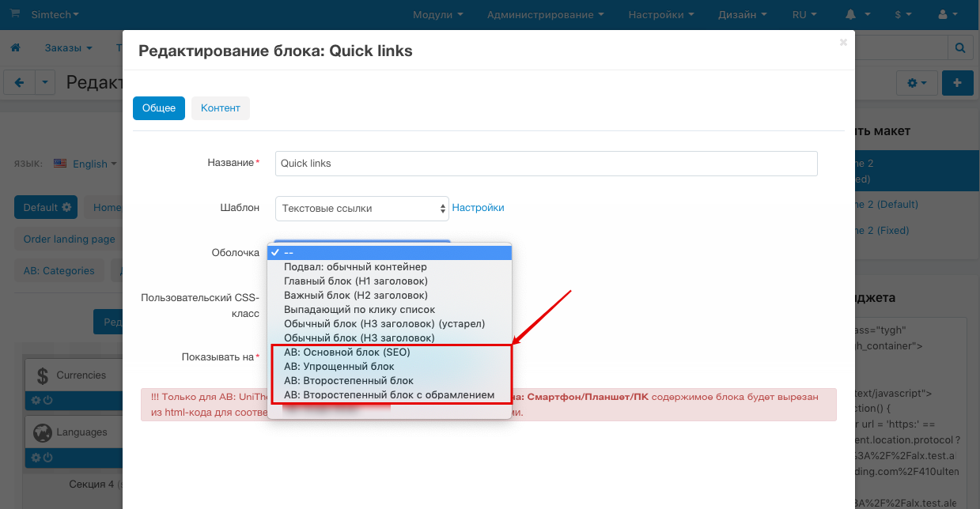Screen dimensions: 980x509
Task: Click gear icon on Currencies block
Action: [36, 400]
